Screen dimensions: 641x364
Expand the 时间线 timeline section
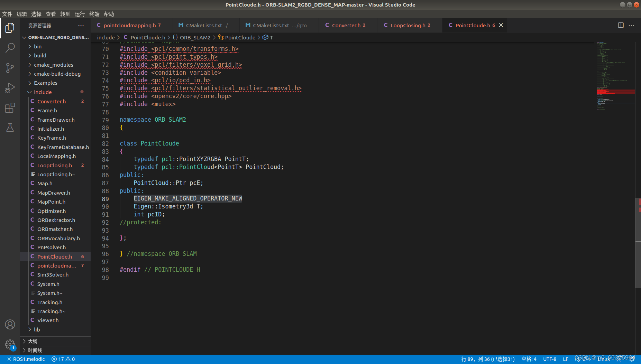55,350
